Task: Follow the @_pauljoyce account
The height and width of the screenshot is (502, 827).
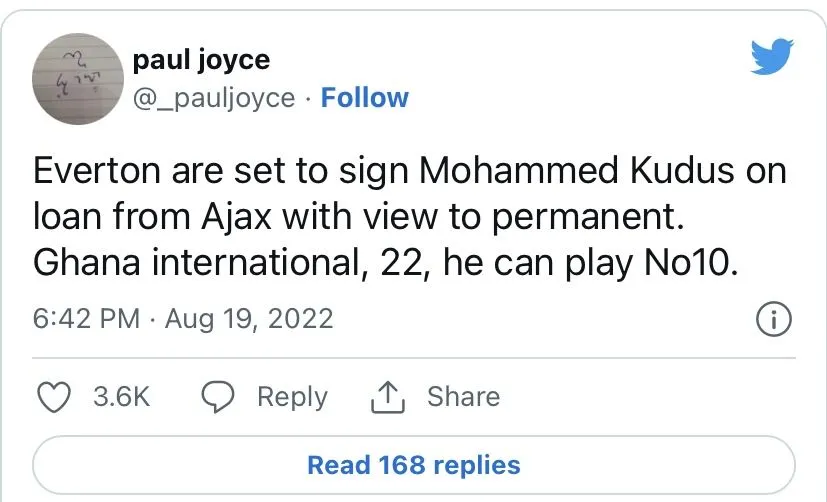Action: click(x=364, y=98)
